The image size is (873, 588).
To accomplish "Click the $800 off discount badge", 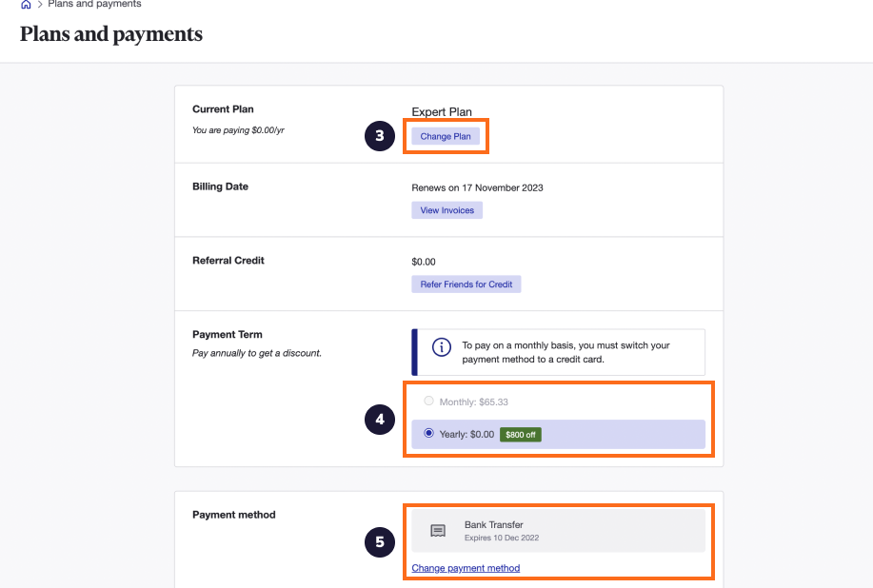I will [x=521, y=433].
